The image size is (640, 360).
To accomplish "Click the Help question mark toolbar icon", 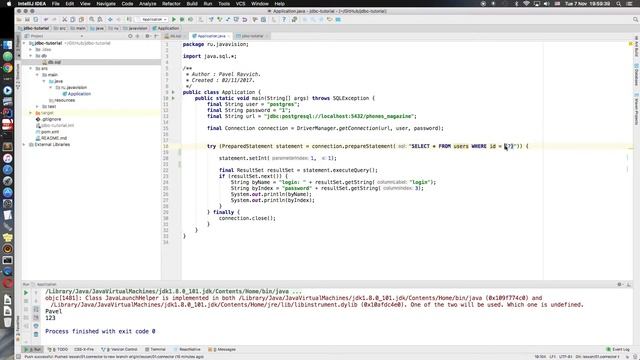I will point(284,20).
